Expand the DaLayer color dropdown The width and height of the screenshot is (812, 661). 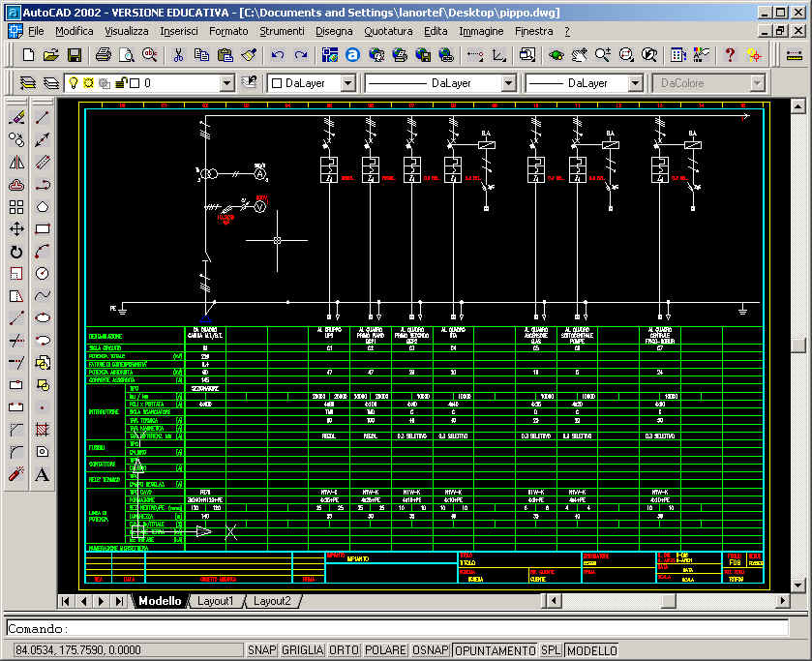point(348,83)
